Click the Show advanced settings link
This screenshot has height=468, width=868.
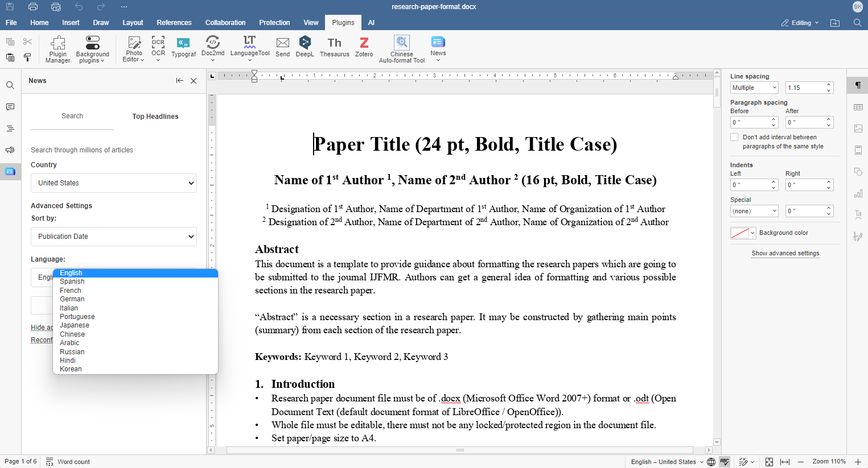click(785, 253)
